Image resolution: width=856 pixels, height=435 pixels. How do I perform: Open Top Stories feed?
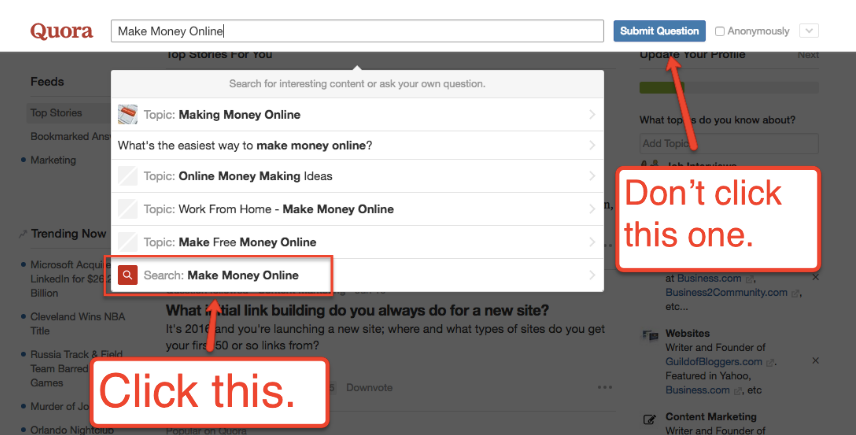click(x=56, y=113)
